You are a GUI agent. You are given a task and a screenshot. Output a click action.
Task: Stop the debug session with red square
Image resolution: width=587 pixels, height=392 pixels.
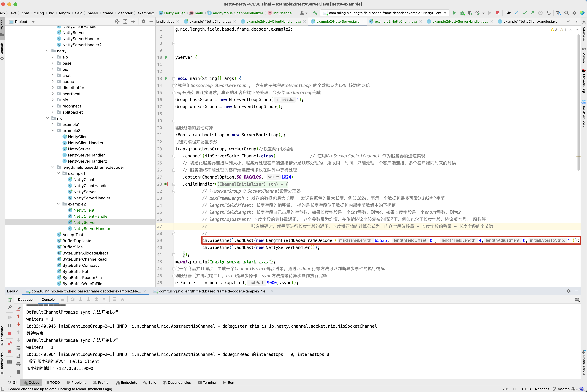tap(9, 334)
